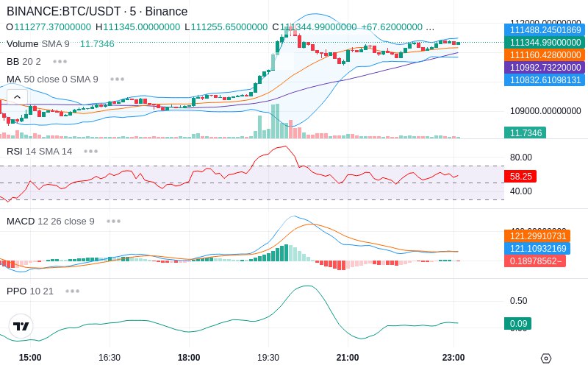Click the 16:30 time axis label
Screen dimensions: 588x368
click(110, 358)
